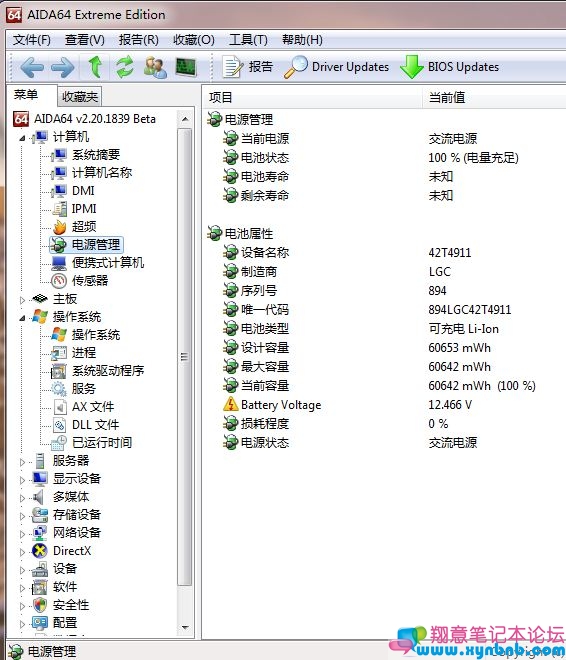Open the 工具(T) menu
Screen dimensions: 566x660
pos(248,40)
